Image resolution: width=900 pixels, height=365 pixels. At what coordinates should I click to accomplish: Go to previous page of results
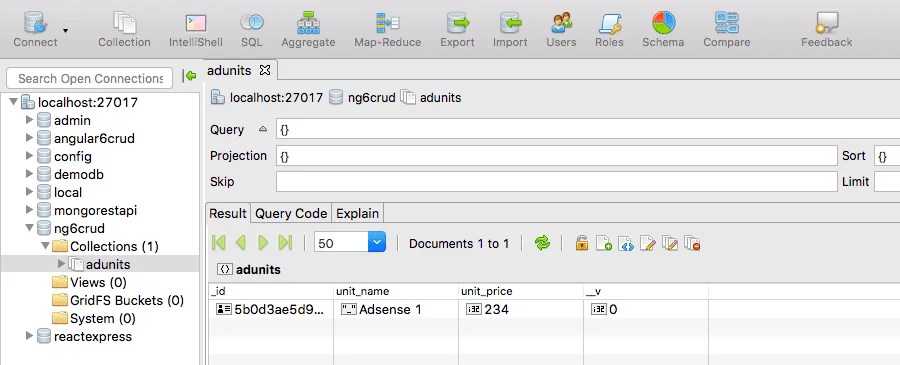(240, 243)
